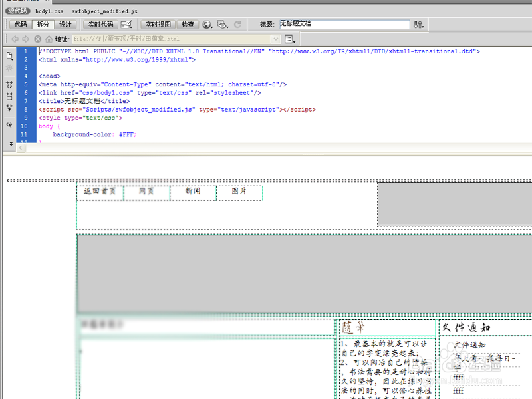Click the 文件通知 calligraphy heading
This screenshot has height=399, width=532.
(x=466, y=327)
